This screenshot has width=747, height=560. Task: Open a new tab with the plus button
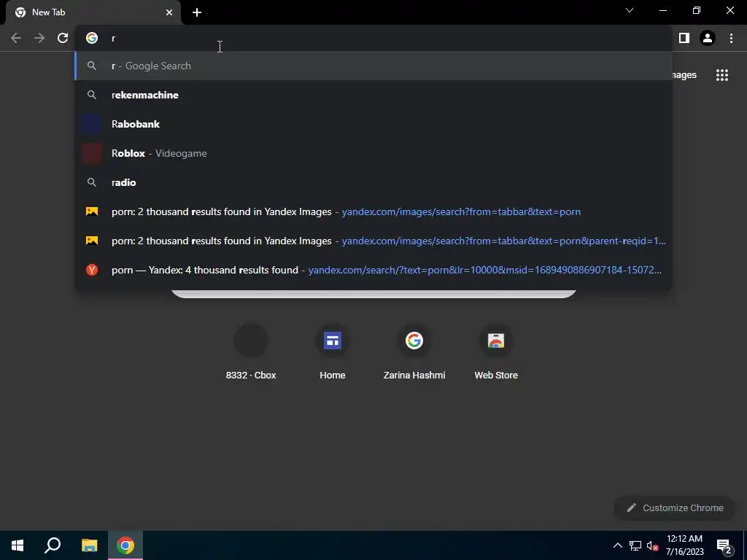pos(197,12)
